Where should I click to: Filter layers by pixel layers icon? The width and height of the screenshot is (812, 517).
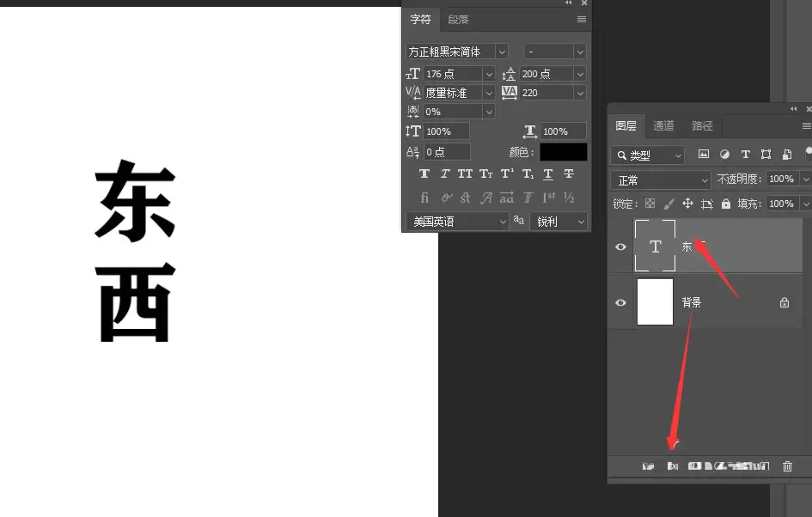point(703,155)
